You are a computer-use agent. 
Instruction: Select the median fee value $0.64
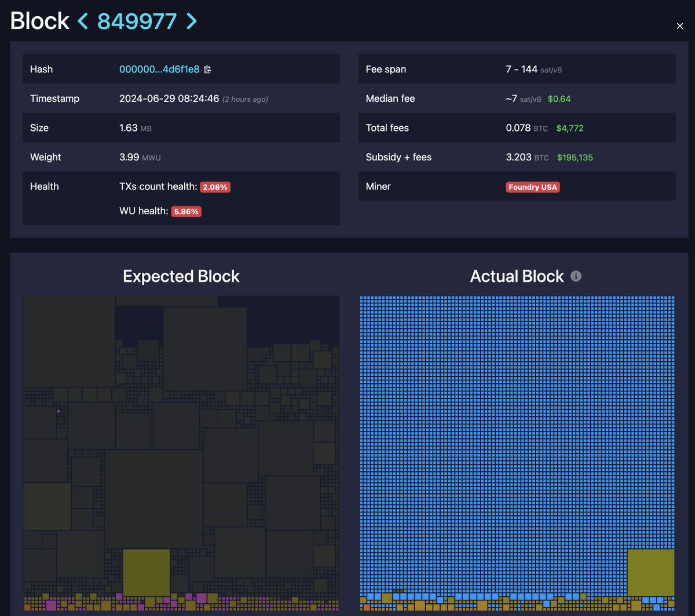click(x=559, y=99)
